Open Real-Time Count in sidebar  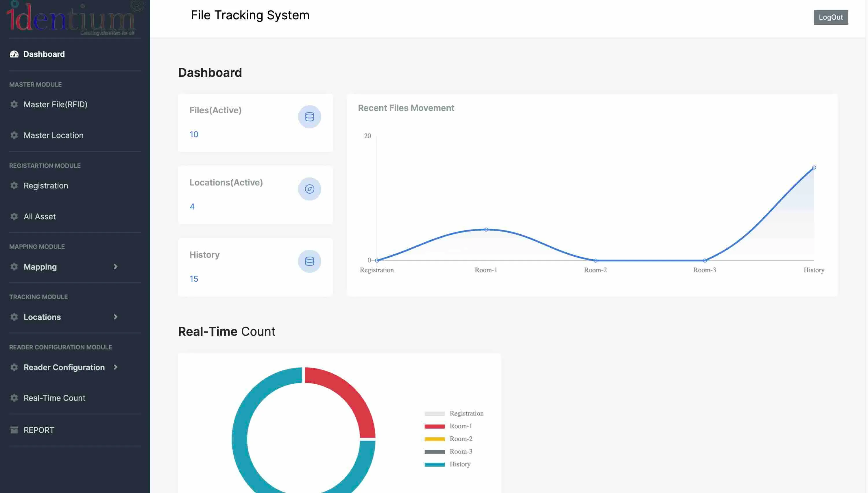tap(55, 398)
